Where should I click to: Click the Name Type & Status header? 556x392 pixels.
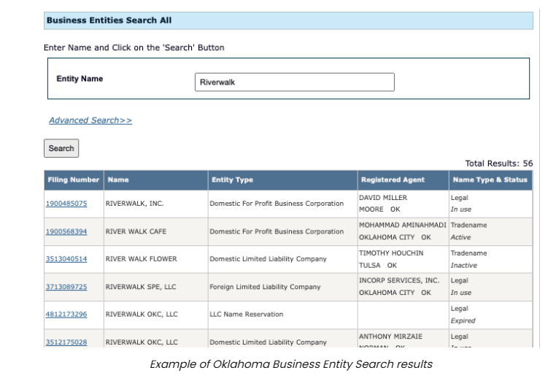[x=490, y=180]
